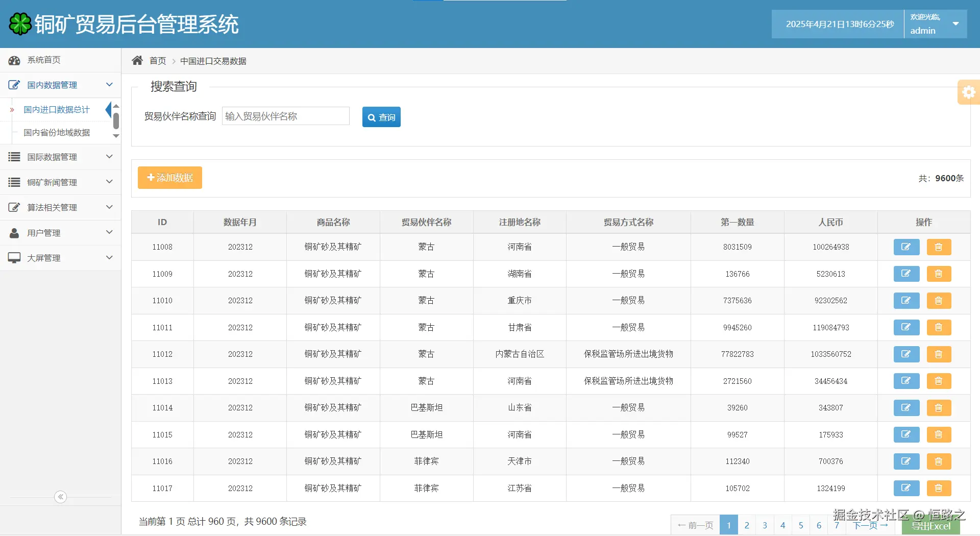This screenshot has height=536, width=980.
Task: Delete the record with ID 11010
Action: coord(939,301)
